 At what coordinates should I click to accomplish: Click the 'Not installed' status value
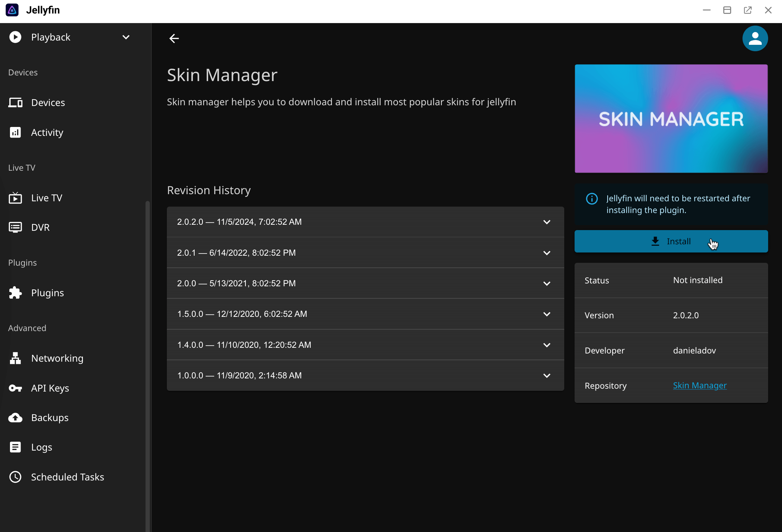(698, 280)
